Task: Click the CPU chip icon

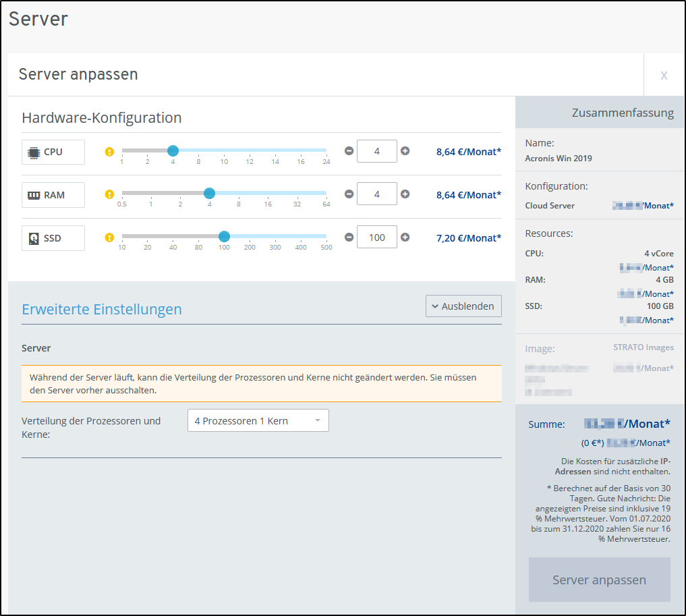Action: [34, 152]
